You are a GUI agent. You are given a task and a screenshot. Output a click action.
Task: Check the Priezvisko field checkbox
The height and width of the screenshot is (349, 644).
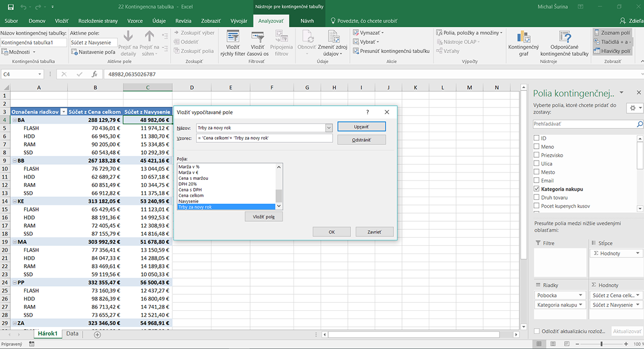point(537,155)
